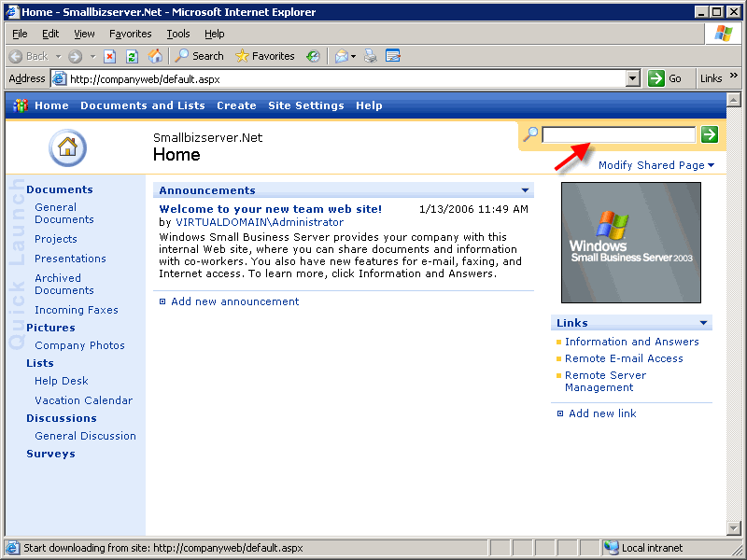Viewport: 747px width, 560px height.
Task: Open the Favorites star button
Action: (x=265, y=56)
